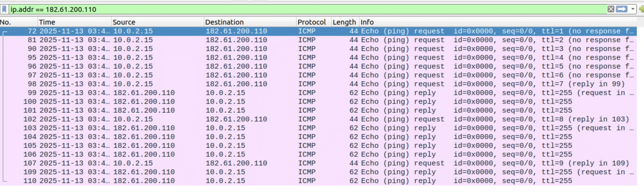Select packet 102 with ttl=8 request
Screen dimensions: 644x193
[x=293, y=119]
